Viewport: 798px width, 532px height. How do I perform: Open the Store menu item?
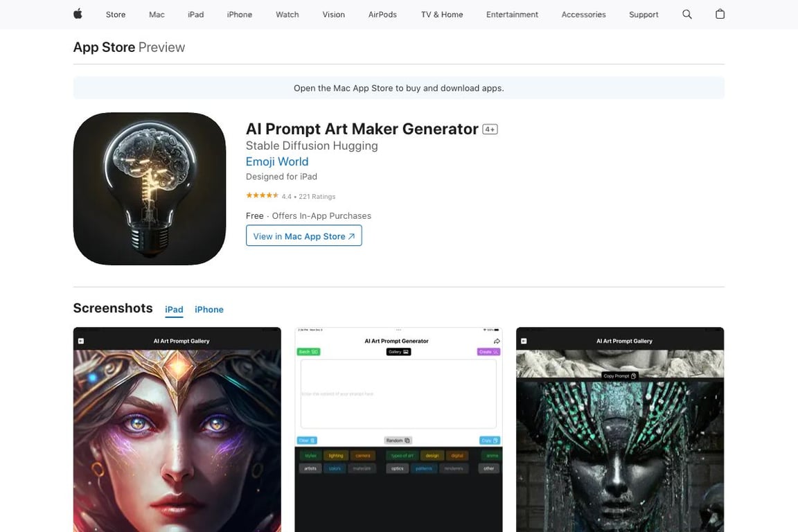point(116,15)
